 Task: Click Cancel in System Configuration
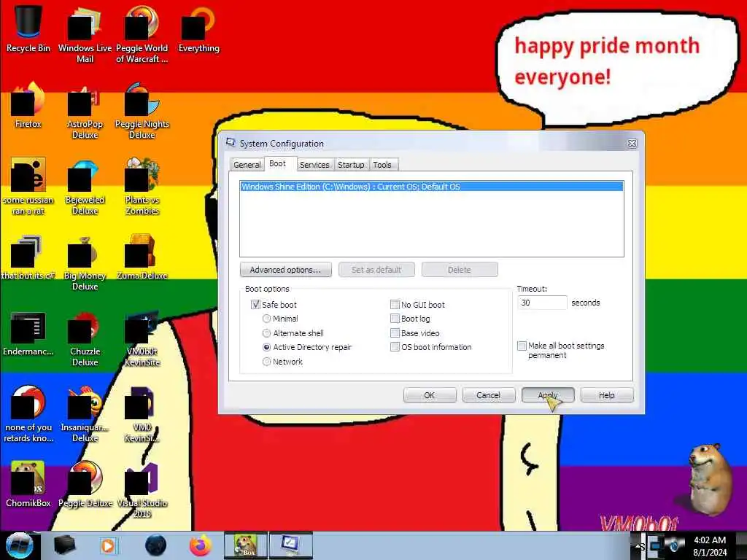pyautogui.click(x=488, y=394)
